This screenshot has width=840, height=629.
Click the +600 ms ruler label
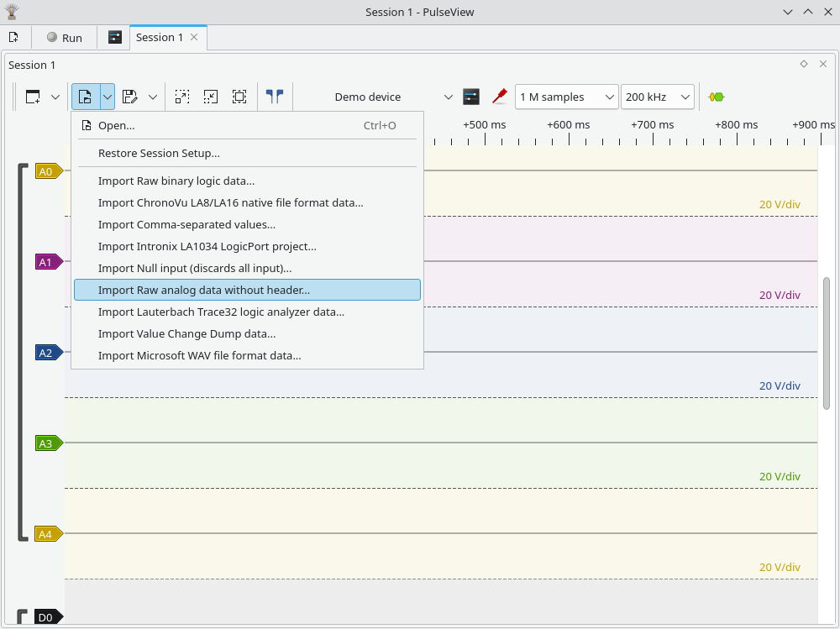(x=569, y=125)
